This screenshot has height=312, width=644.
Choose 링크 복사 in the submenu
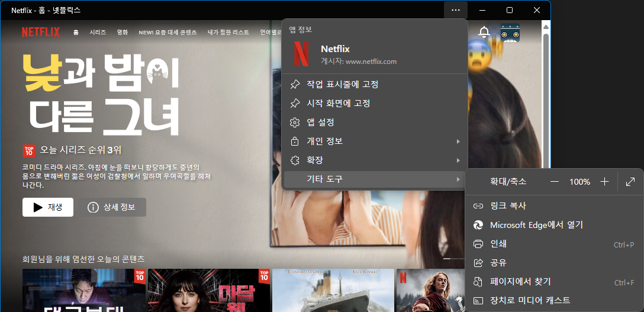coord(554,206)
